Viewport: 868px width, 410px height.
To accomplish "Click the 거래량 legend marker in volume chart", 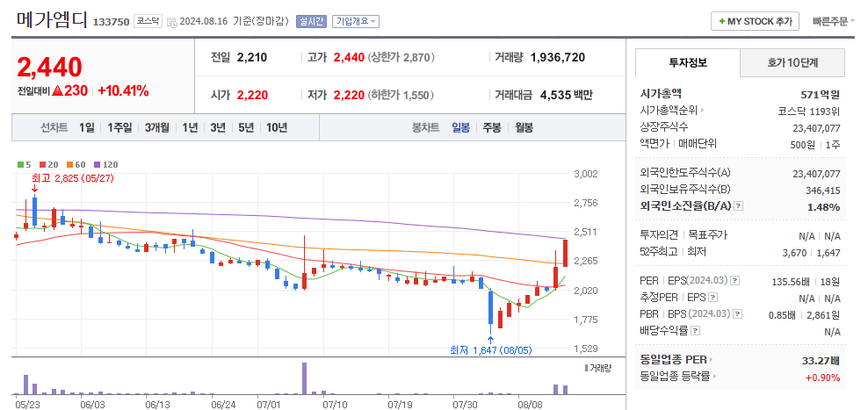I will tap(586, 368).
